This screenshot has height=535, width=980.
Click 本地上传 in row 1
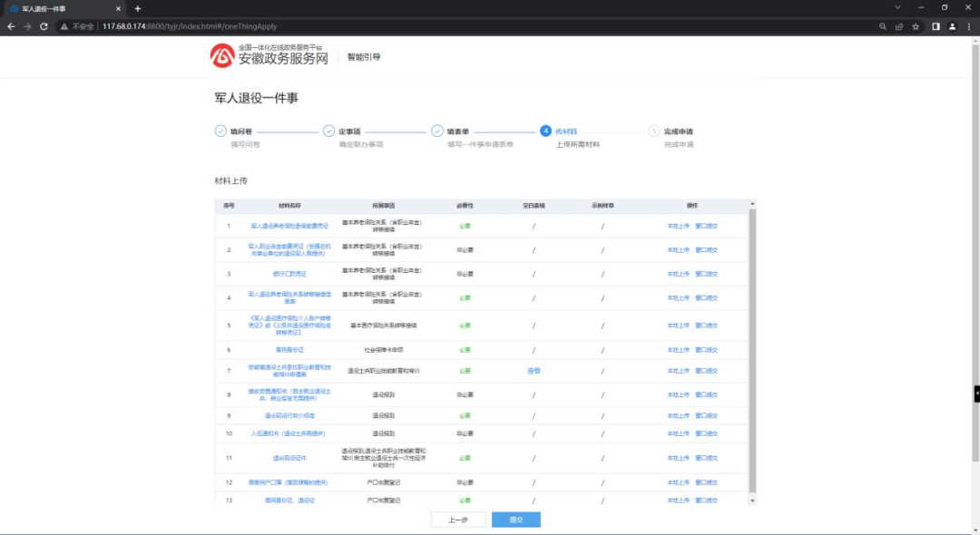(678, 226)
